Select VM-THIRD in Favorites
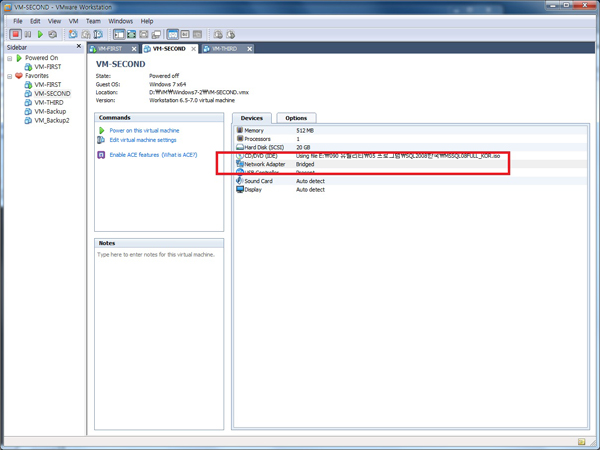 49,103
